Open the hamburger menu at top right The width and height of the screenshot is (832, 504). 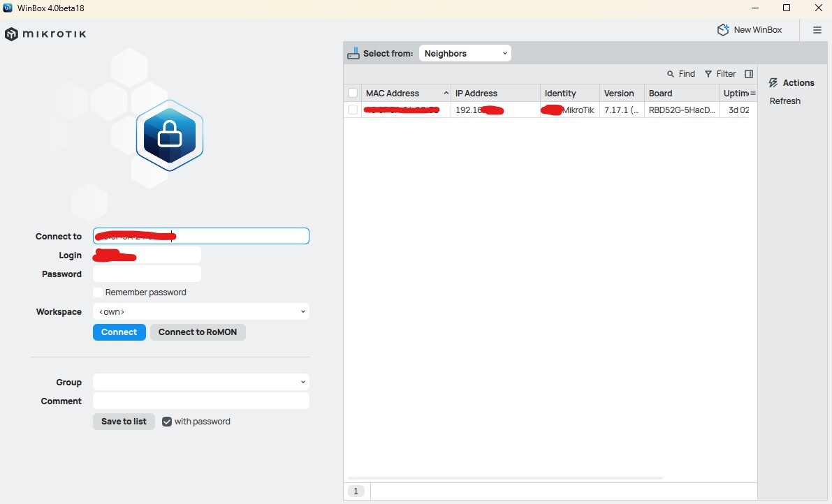tap(817, 30)
